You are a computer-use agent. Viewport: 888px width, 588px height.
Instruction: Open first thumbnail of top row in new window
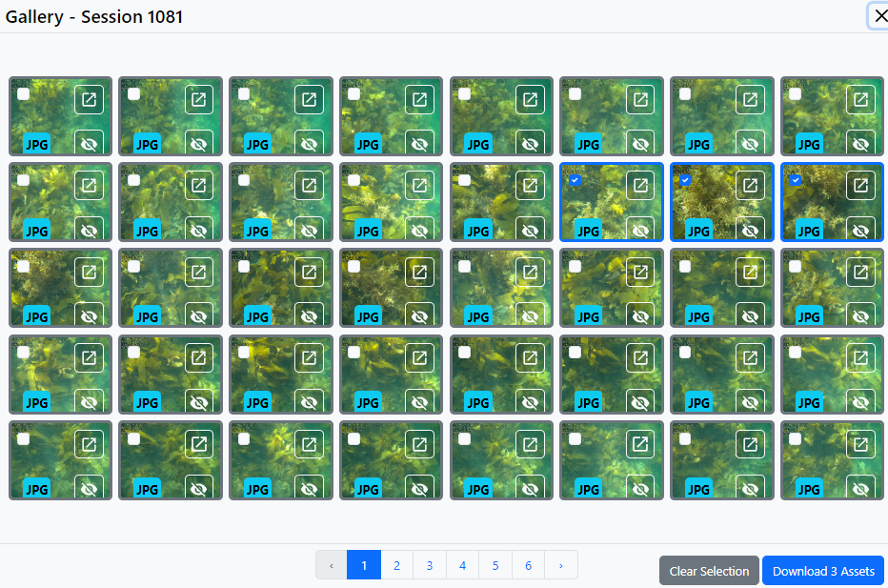click(x=89, y=100)
